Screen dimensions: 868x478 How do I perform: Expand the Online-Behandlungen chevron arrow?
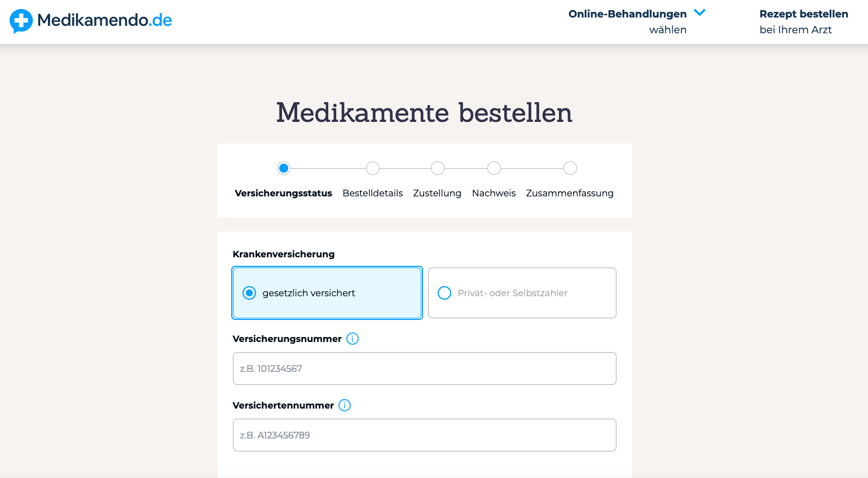click(x=699, y=13)
